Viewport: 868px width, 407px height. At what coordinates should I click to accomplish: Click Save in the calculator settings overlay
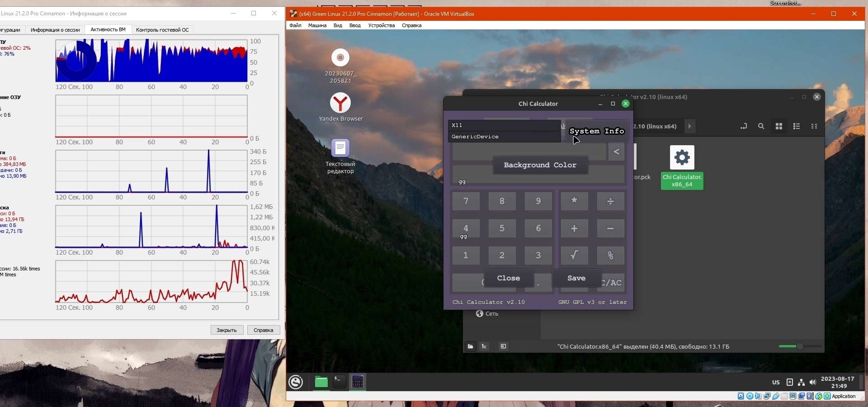click(x=576, y=278)
